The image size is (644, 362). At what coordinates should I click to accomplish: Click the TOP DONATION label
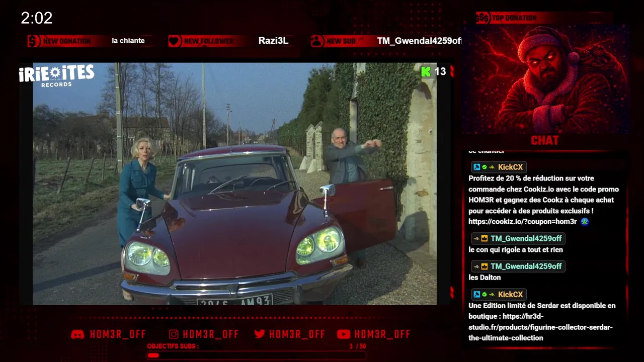[x=514, y=18]
